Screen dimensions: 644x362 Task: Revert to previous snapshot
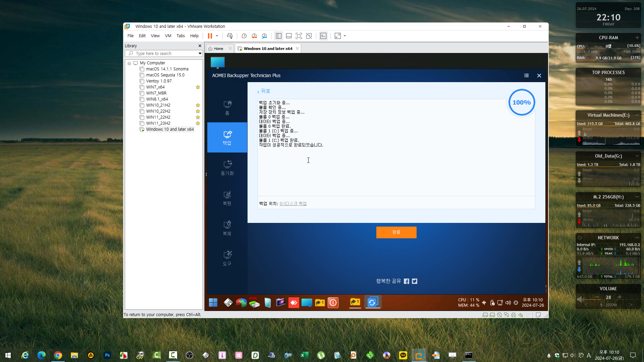coord(254,36)
